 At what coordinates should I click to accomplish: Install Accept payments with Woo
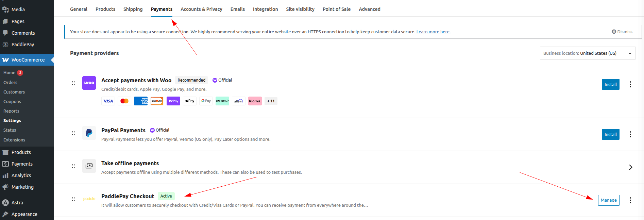(611, 84)
